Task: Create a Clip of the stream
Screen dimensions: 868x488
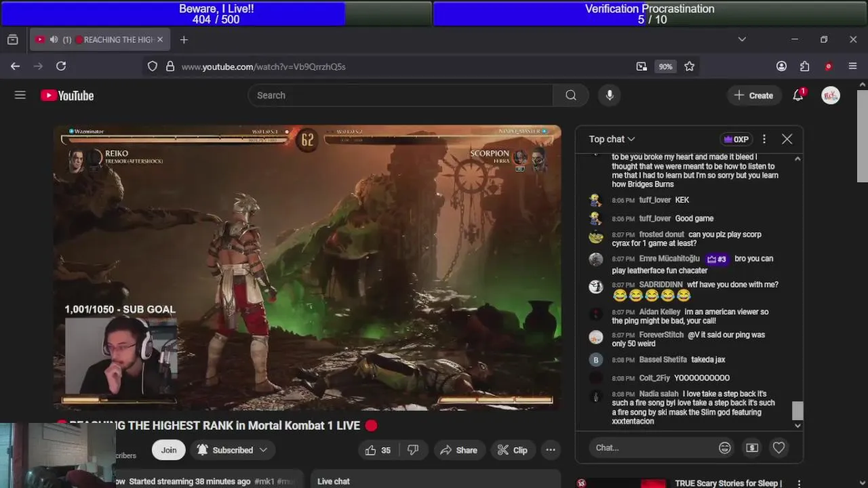Action: [512, 450]
